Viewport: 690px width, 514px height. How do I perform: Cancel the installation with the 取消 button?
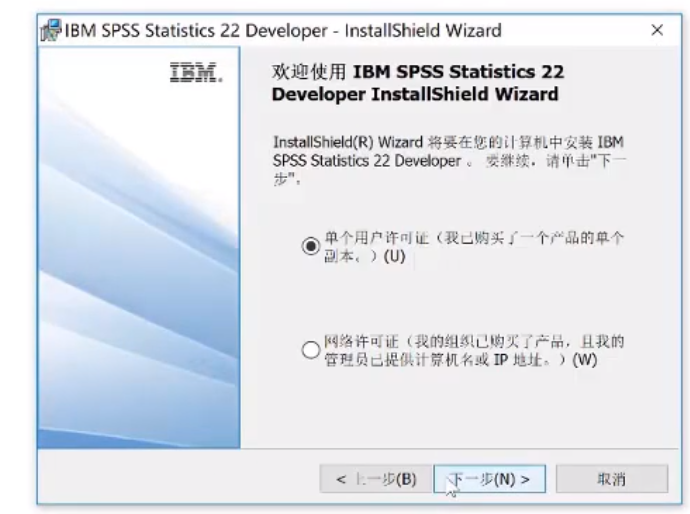[612, 479]
